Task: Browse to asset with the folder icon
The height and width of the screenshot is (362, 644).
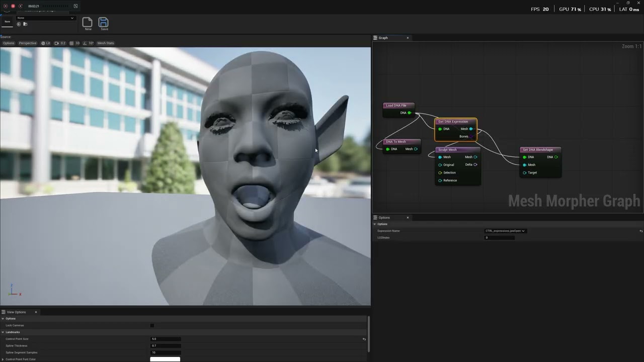Action: coord(25,24)
